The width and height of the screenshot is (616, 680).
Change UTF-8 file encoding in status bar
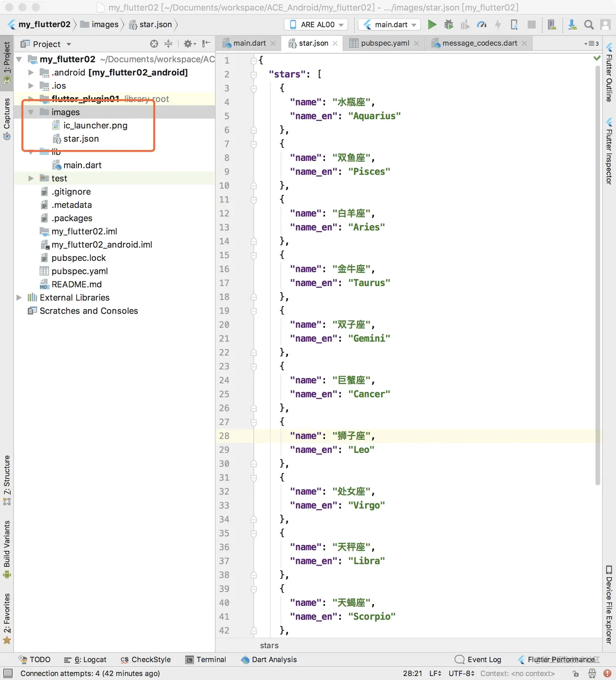pos(461,673)
